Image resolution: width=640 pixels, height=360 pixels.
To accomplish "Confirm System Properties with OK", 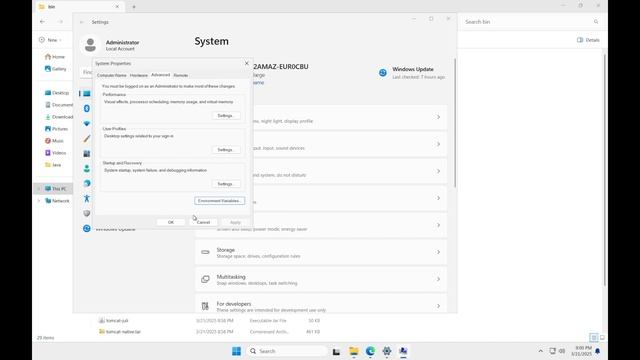I will (x=171, y=222).
